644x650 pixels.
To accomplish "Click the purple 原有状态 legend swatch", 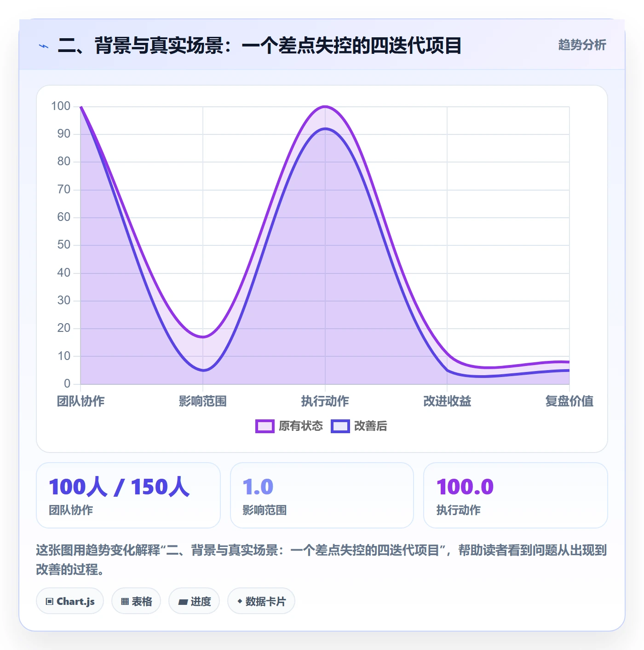I will pyautogui.click(x=265, y=426).
